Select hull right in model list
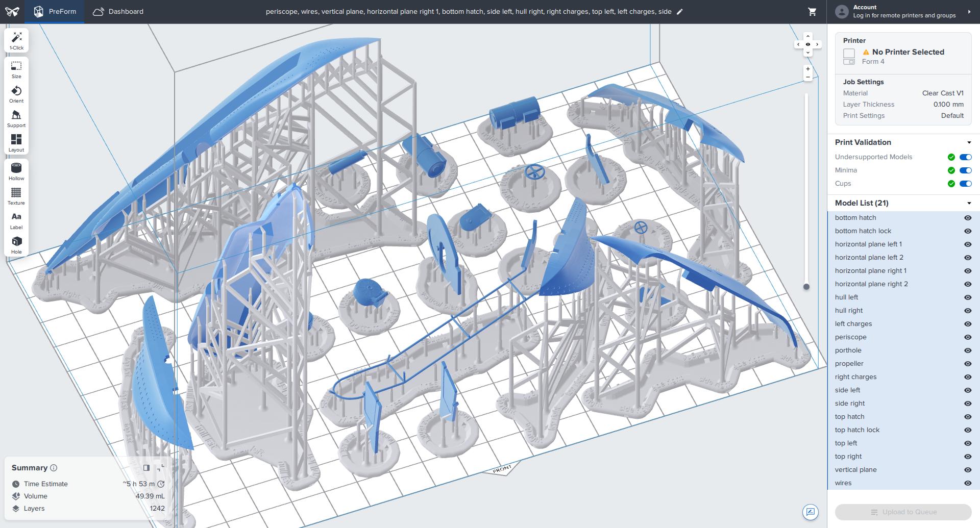This screenshot has height=528, width=980. (849, 311)
